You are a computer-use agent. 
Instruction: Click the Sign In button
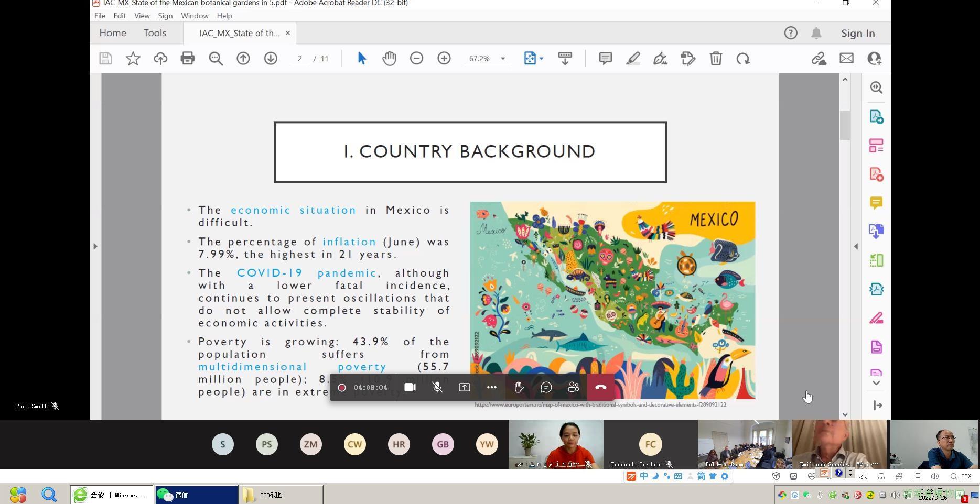[857, 33]
